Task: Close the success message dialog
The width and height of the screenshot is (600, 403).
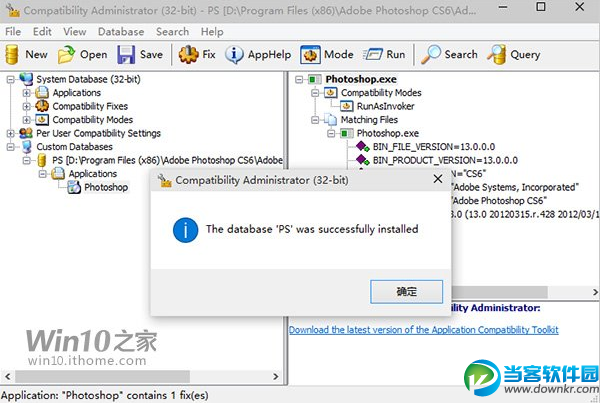Action: pyautogui.click(x=438, y=179)
